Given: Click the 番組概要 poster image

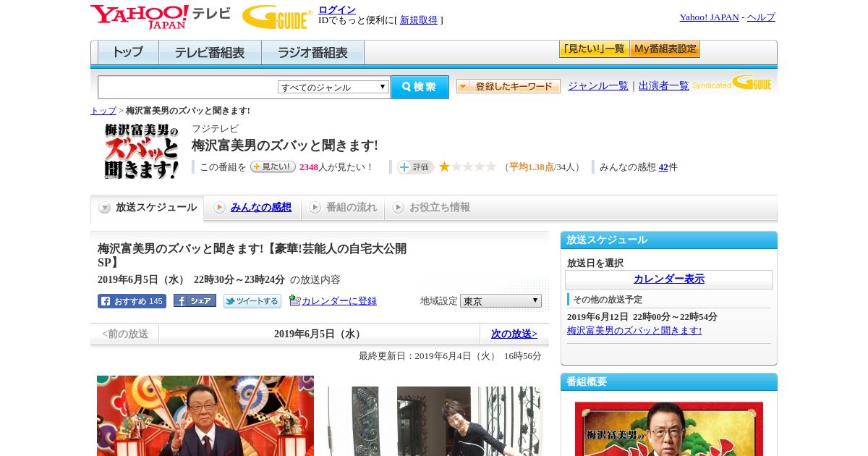Looking at the screenshot, I should [x=669, y=428].
